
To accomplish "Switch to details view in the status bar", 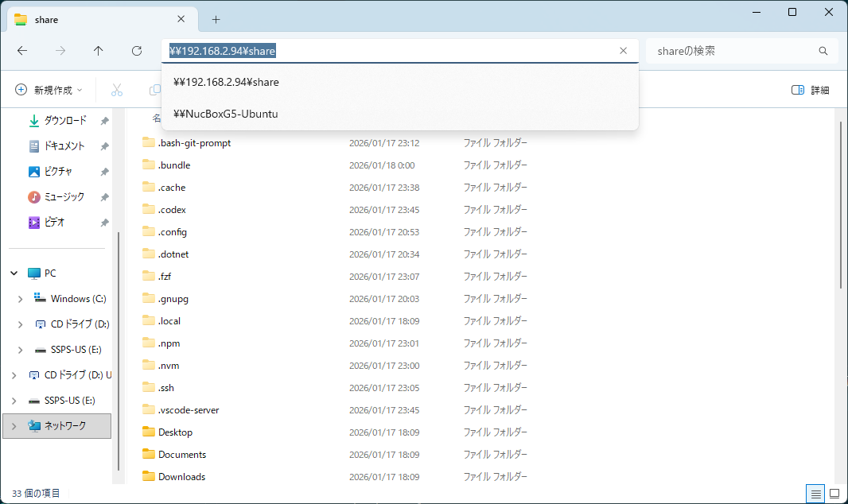I will point(815,494).
